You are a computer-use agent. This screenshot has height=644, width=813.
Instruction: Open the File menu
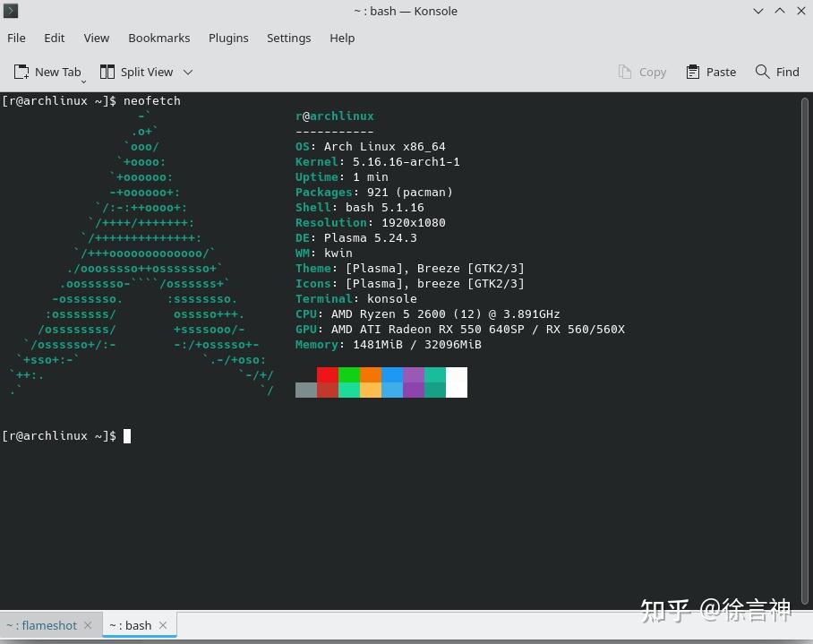[16, 38]
